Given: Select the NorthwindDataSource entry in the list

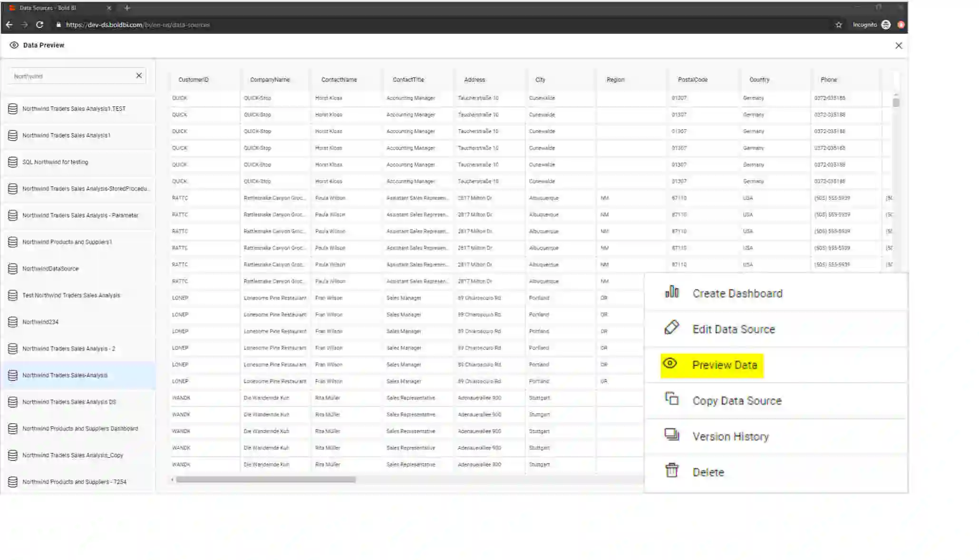Looking at the screenshot, I should click(x=50, y=269).
